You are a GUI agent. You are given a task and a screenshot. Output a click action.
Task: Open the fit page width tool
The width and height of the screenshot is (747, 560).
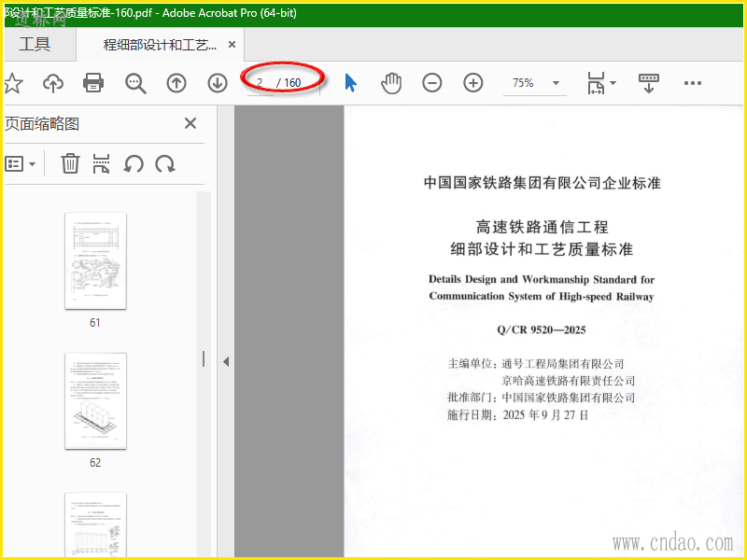click(x=596, y=83)
